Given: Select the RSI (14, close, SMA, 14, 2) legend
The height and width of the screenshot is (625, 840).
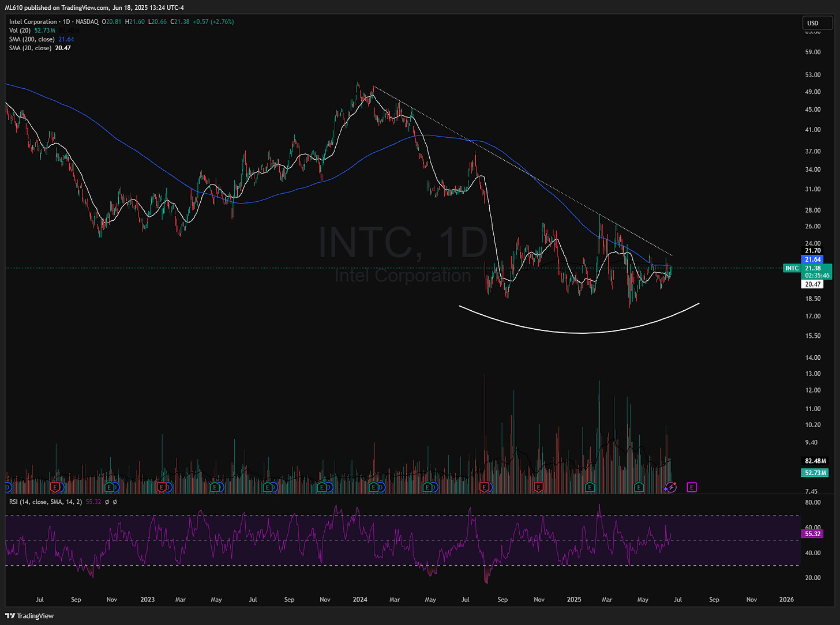Looking at the screenshot, I should [46, 502].
